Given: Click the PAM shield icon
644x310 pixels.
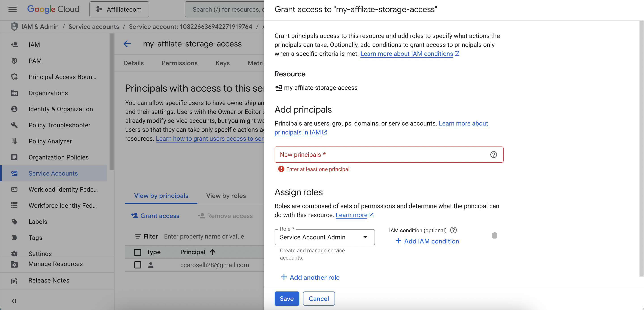Looking at the screenshot, I should (x=14, y=61).
